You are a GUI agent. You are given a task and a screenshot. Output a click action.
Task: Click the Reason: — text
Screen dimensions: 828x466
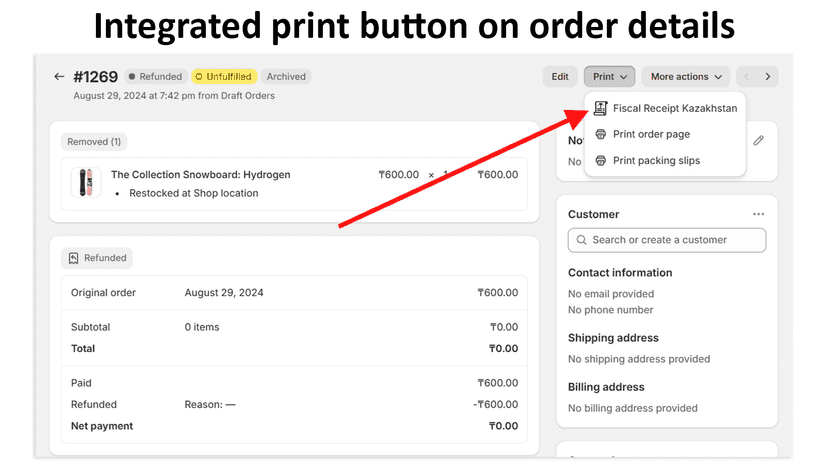[x=210, y=404]
